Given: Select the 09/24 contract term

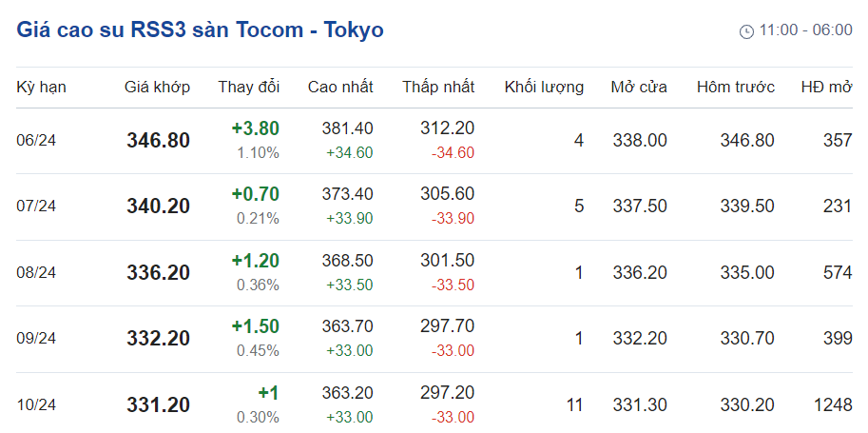Looking at the screenshot, I should coord(37,338).
